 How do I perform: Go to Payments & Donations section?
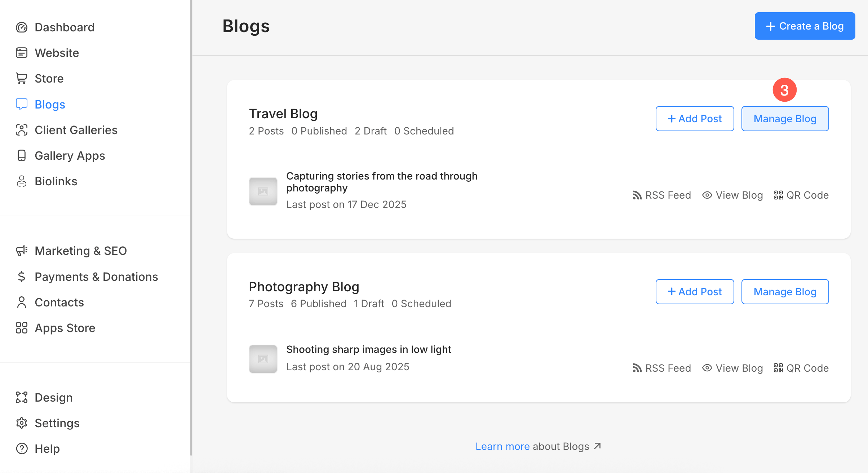[96, 277]
